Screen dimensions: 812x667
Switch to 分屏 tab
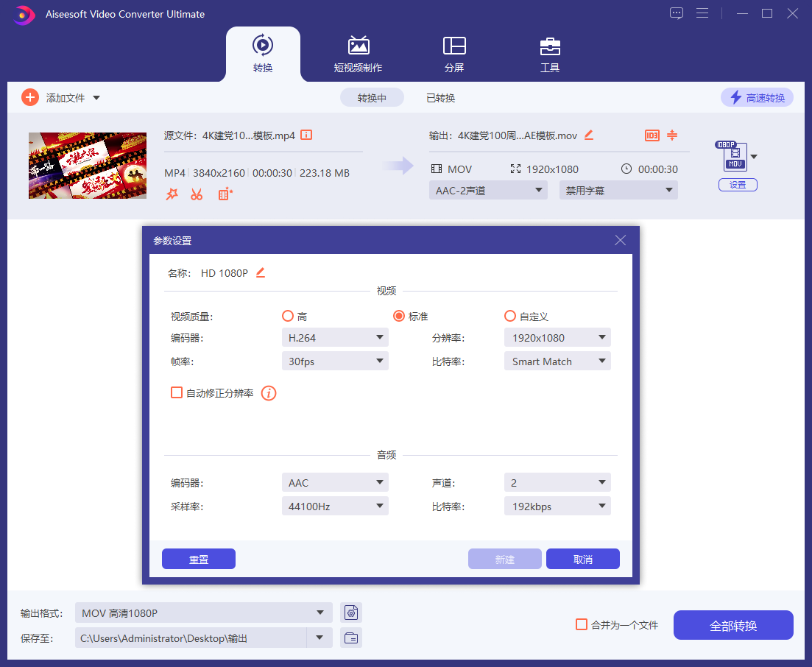[454, 54]
